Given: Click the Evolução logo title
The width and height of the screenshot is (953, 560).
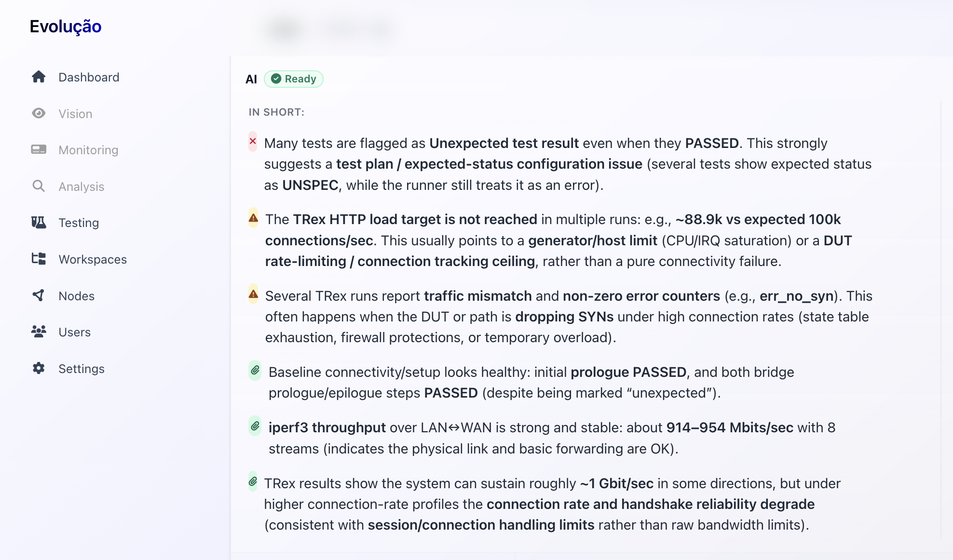Looking at the screenshot, I should 66,27.
